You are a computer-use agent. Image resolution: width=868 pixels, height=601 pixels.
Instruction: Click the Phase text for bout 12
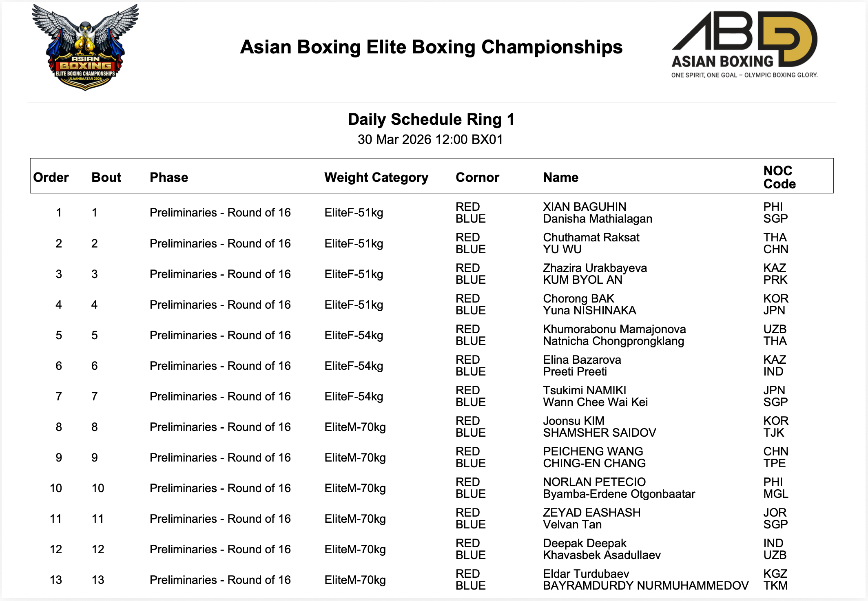tap(220, 549)
